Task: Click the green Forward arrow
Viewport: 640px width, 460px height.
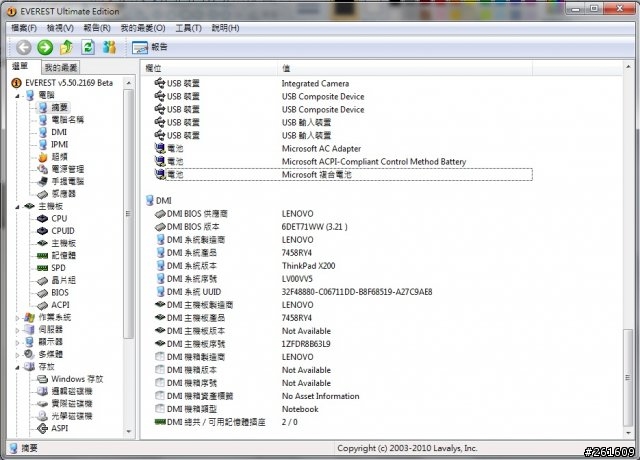Action: (45, 47)
